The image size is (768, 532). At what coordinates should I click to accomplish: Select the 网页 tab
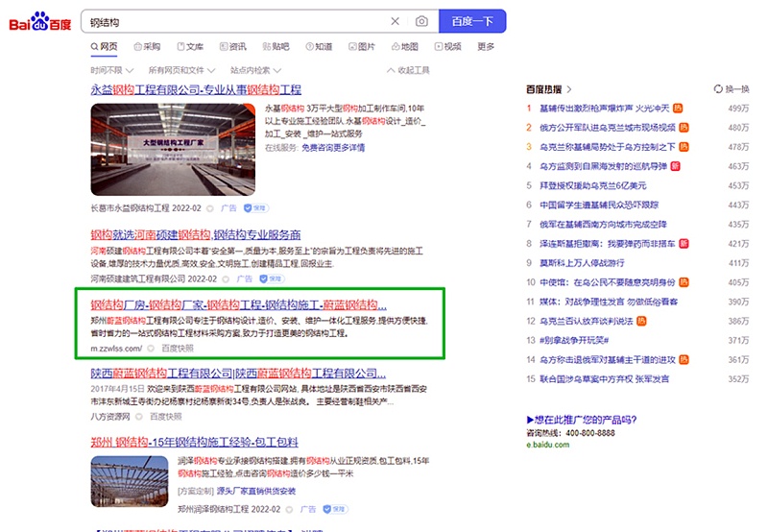[x=104, y=46]
